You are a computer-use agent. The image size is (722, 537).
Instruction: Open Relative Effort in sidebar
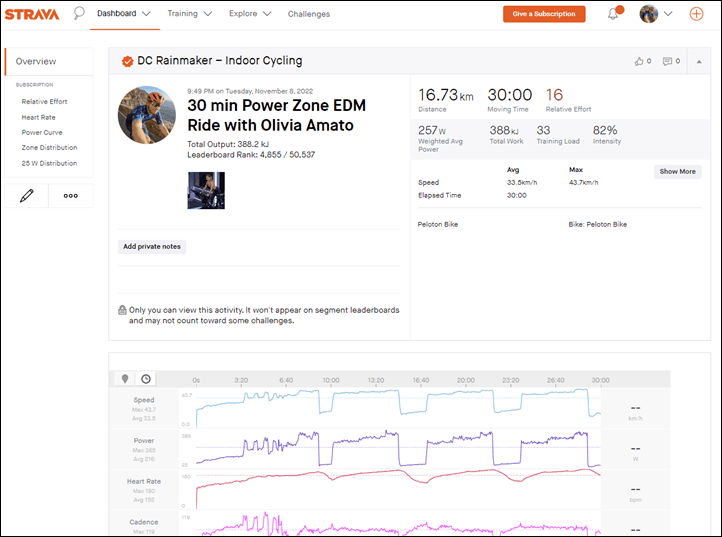pyautogui.click(x=44, y=101)
